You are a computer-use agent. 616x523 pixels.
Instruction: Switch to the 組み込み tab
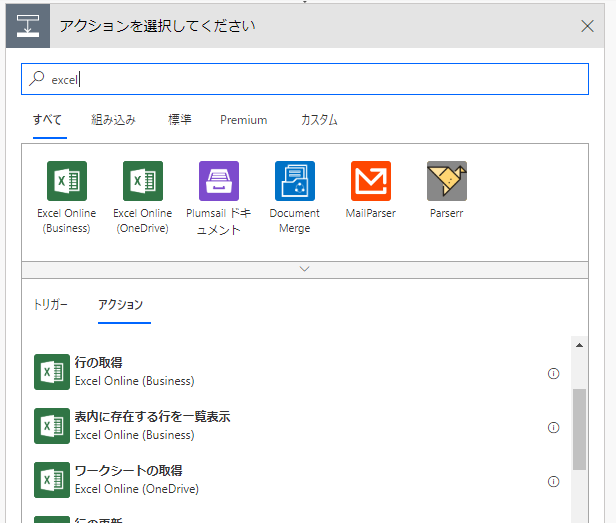coord(113,119)
